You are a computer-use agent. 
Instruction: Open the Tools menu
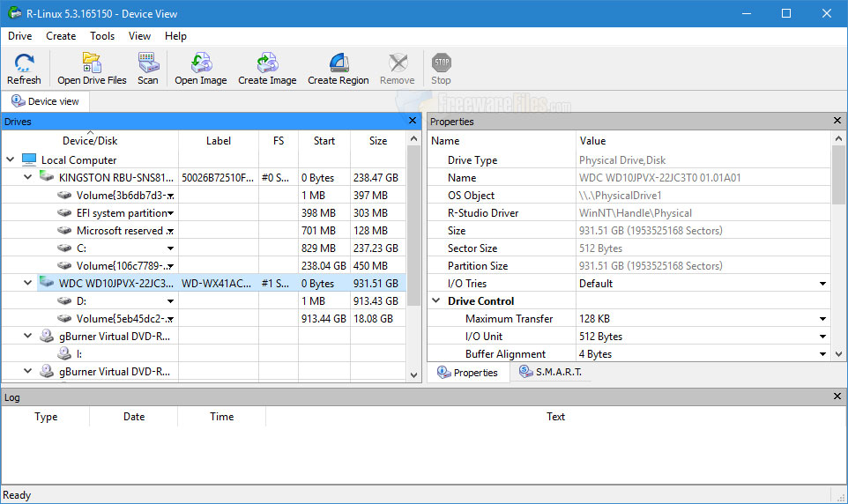pos(102,36)
